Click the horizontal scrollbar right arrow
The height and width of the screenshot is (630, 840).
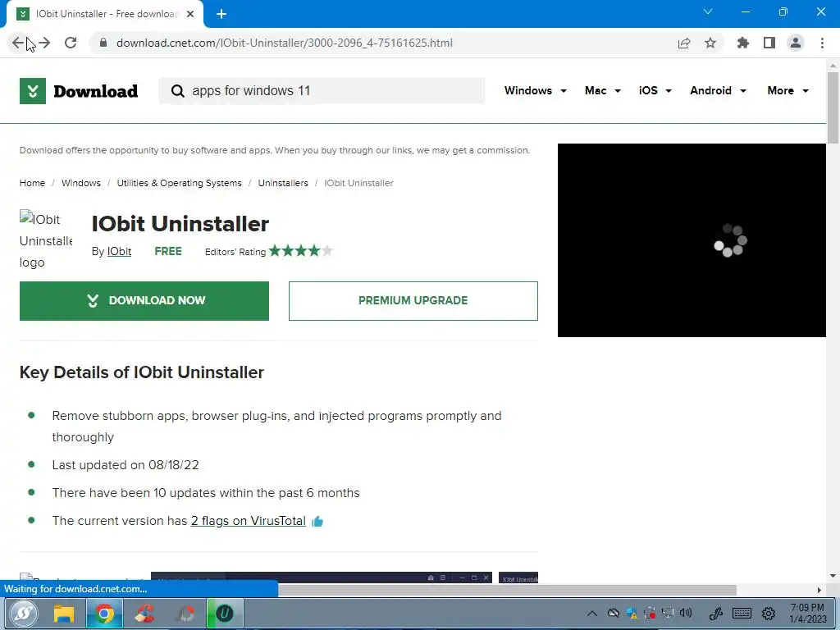819,590
